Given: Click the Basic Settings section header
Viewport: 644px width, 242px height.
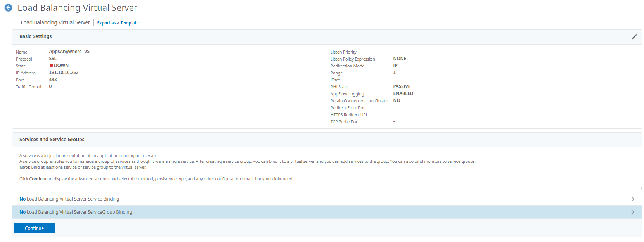Looking at the screenshot, I should (x=36, y=36).
